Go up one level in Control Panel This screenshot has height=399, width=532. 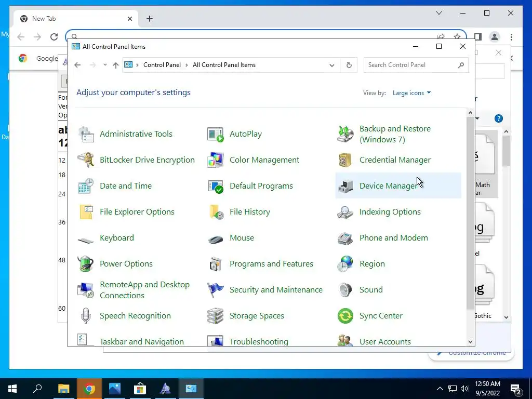[116, 65]
